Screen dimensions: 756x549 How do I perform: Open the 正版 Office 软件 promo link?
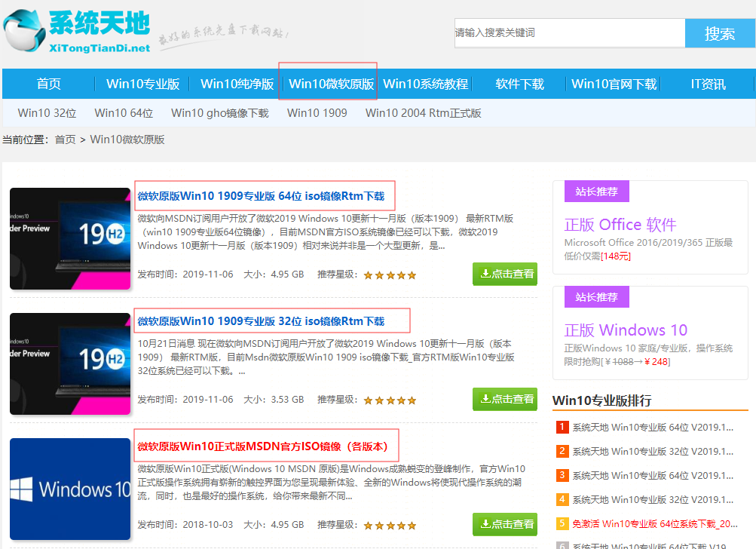pos(620,225)
